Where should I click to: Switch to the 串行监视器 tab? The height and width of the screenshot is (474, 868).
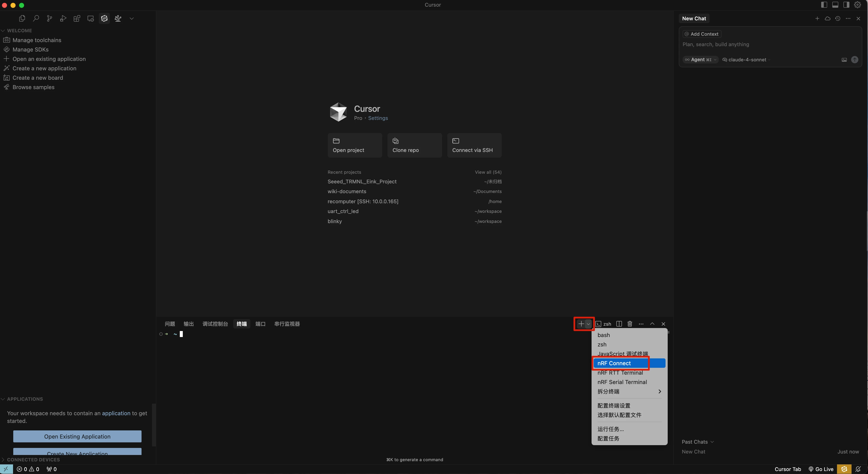click(x=287, y=324)
